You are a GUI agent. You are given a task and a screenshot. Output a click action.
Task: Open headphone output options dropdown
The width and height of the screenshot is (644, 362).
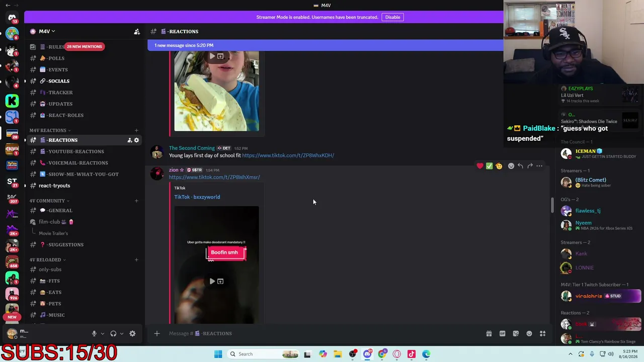pyautogui.click(x=122, y=333)
